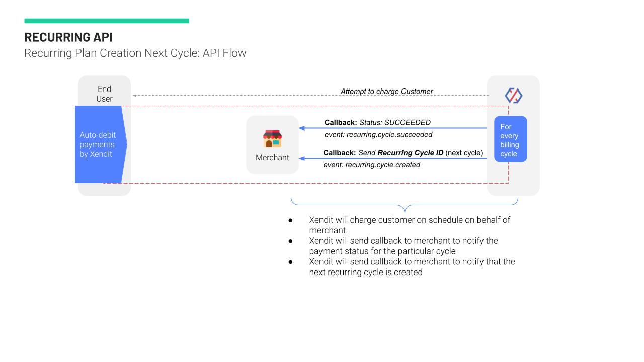The height and width of the screenshot is (362, 644).
Task: Select the 'RECURRING API' title
Action: (68, 37)
